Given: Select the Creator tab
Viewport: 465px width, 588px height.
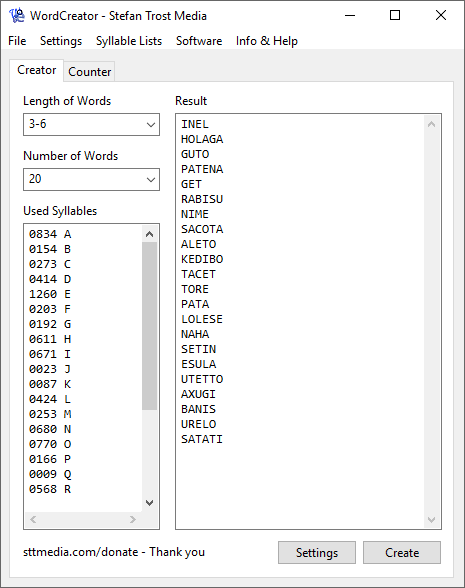Looking at the screenshot, I should pyautogui.click(x=37, y=70).
